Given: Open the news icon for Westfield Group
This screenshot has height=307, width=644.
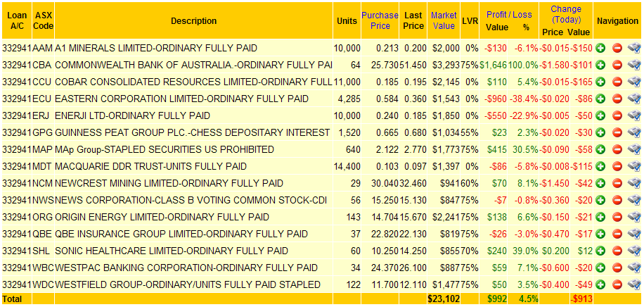Looking at the screenshot, I should click(635, 284).
